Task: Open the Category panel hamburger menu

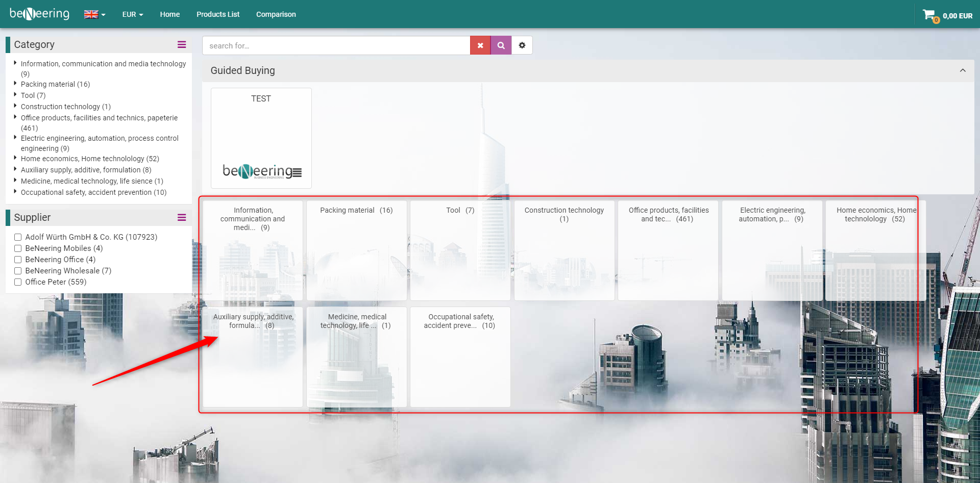Action: 181,45
